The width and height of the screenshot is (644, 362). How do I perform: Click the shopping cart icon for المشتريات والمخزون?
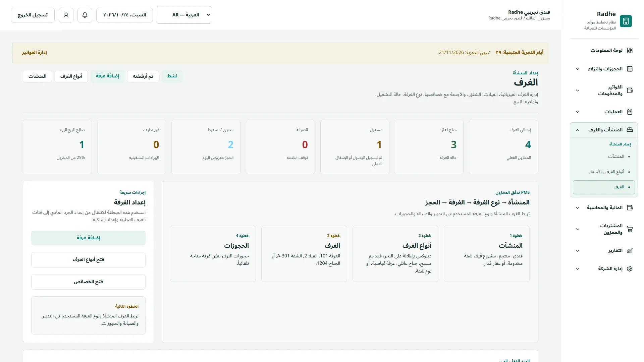[630, 229]
